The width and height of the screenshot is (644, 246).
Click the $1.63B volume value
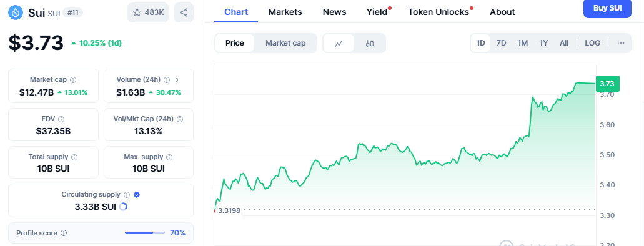(131, 92)
